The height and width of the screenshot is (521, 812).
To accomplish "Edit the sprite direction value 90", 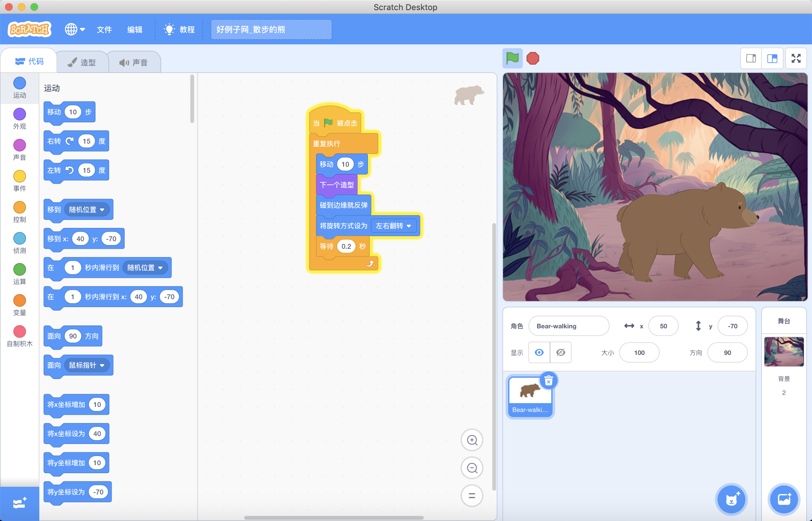I will click(727, 352).
